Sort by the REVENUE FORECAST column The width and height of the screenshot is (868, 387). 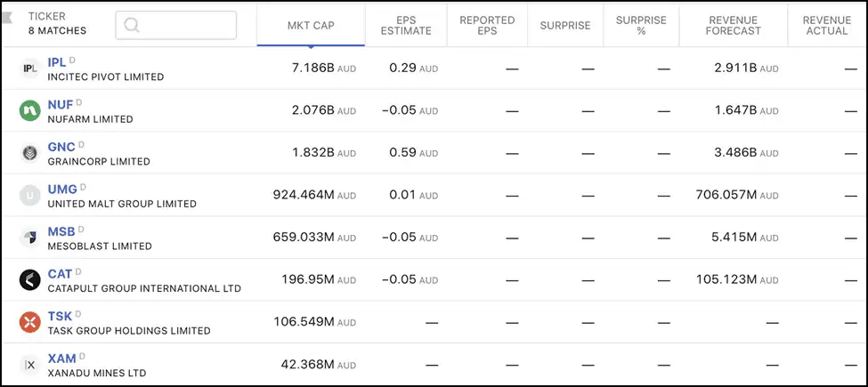tap(734, 26)
